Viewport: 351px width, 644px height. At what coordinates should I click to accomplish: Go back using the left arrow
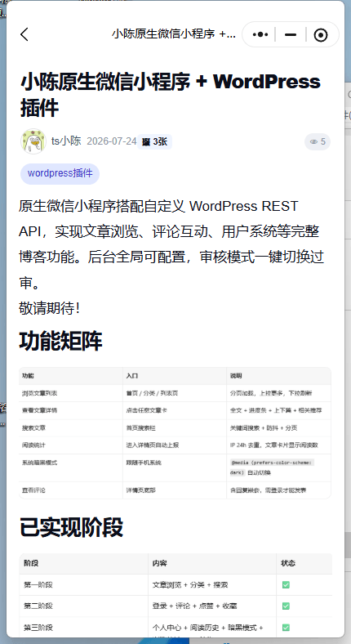[x=24, y=34]
